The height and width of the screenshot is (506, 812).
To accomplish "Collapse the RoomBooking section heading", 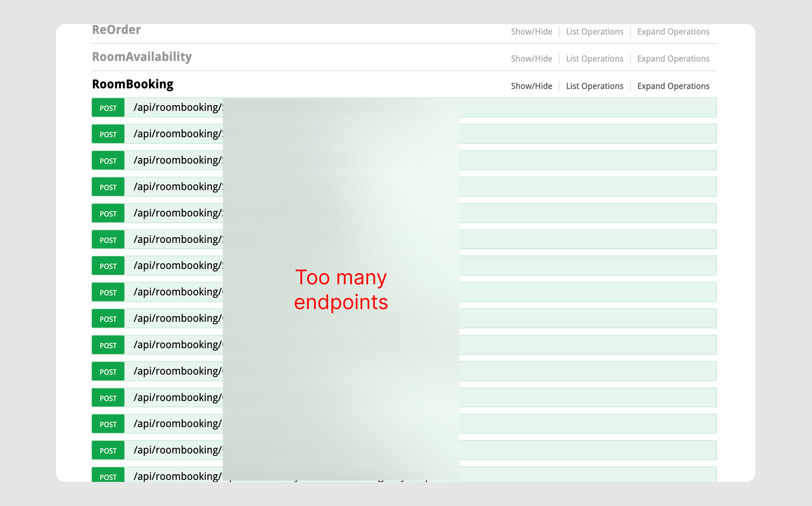I will 132,84.
